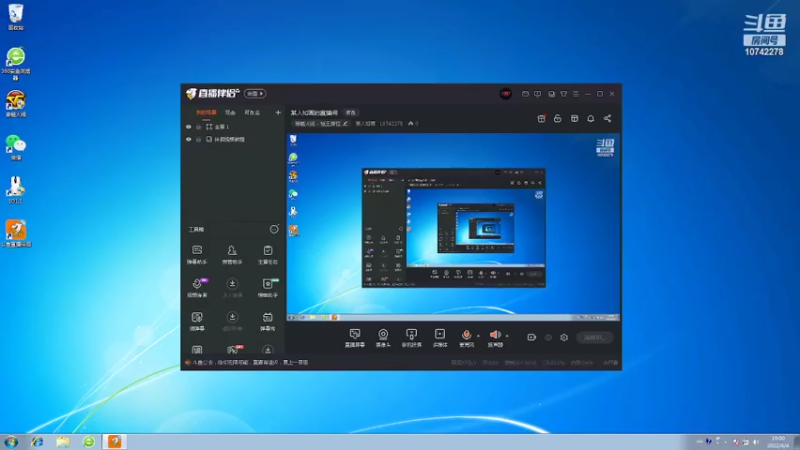
Task: Select the second source row in scene list
Action: pyautogui.click(x=234, y=139)
